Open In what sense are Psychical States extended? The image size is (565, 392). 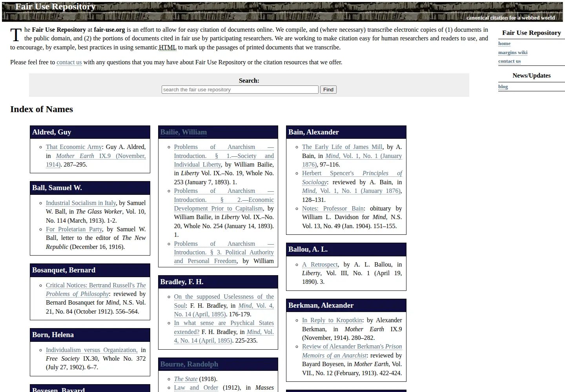[224, 327]
